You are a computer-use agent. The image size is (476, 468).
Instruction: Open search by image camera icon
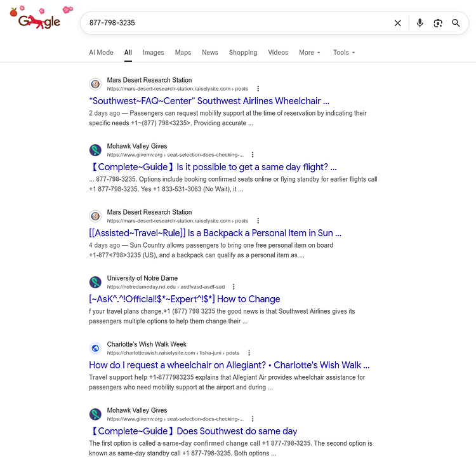click(x=438, y=23)
